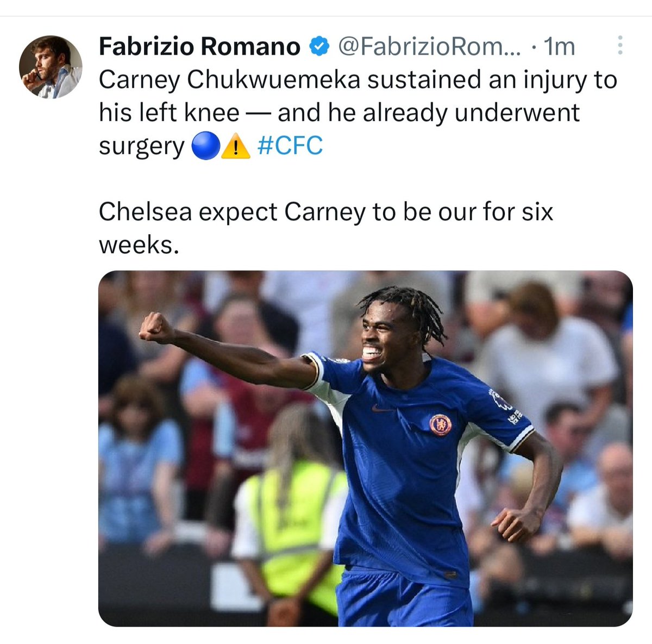Click the Nike swoosh on the shirt
The width and height of the screenshot is (652, 644).
point(381,408)
